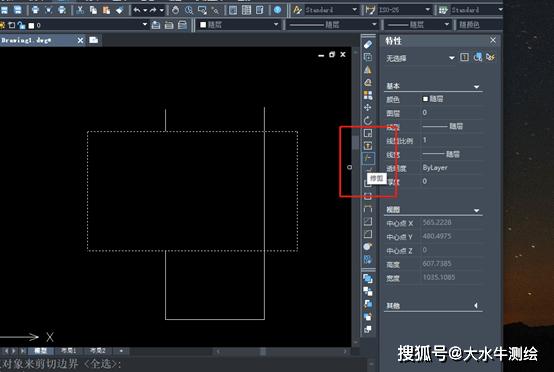Select the Trim tool
Screen dimensions: 554x372
pos(368,158)
